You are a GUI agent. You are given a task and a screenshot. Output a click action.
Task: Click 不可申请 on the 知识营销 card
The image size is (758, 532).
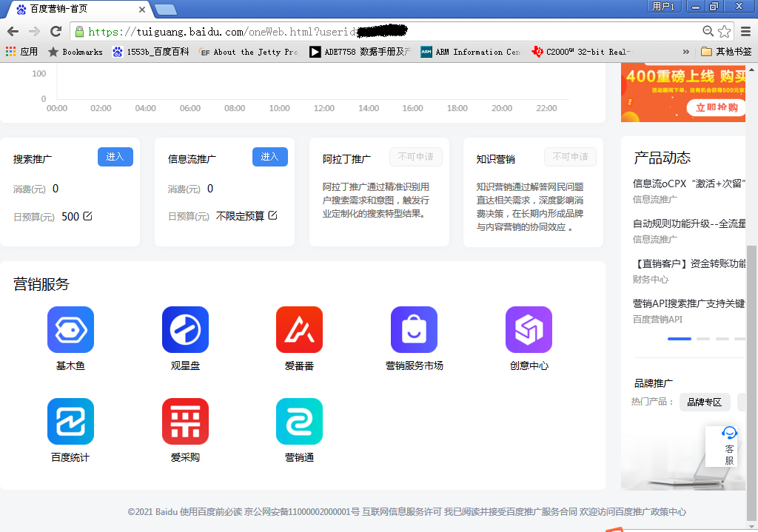571,157
